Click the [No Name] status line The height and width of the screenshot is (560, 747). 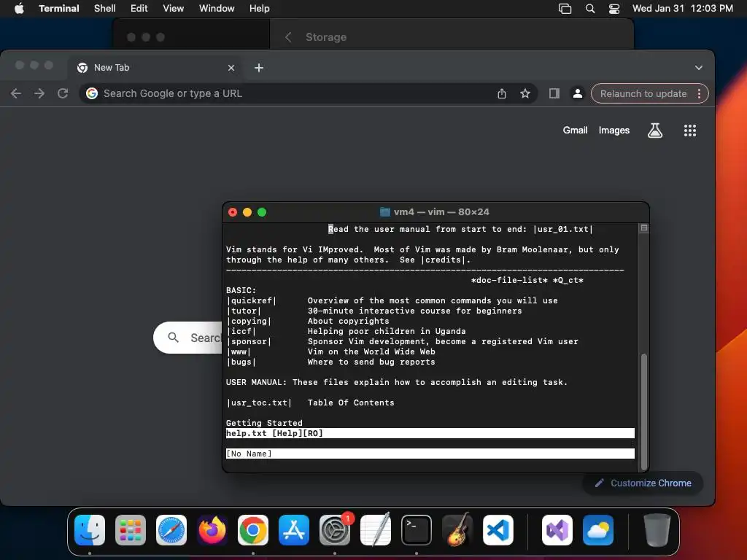click(430, 454)
